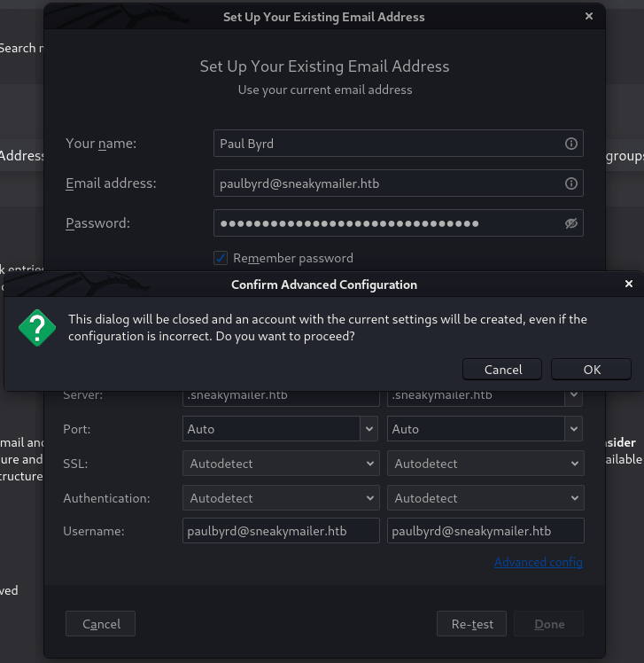Close the Set Up Email Address window

(x=589, y=17)
